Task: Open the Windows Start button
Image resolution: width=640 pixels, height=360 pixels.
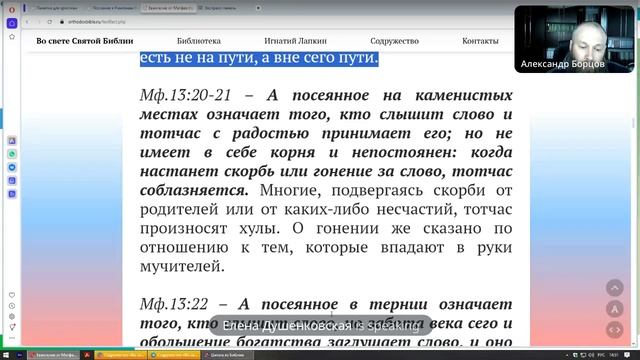Action: 6,355
